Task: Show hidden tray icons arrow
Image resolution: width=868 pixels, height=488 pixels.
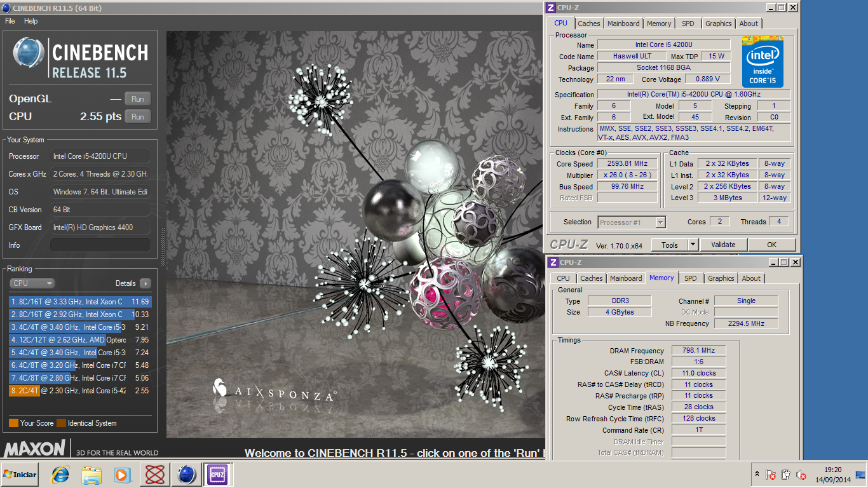Action: [x=757, y=474]
